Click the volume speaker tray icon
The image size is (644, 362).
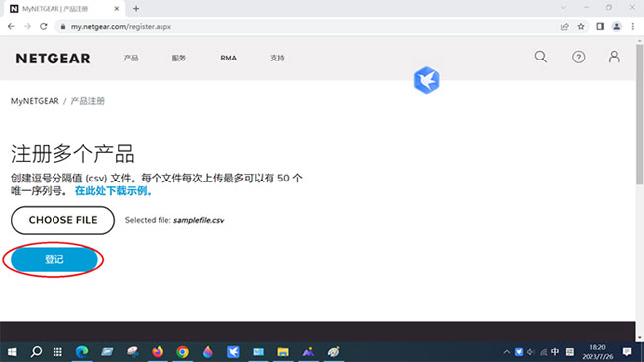pos(531,352)
